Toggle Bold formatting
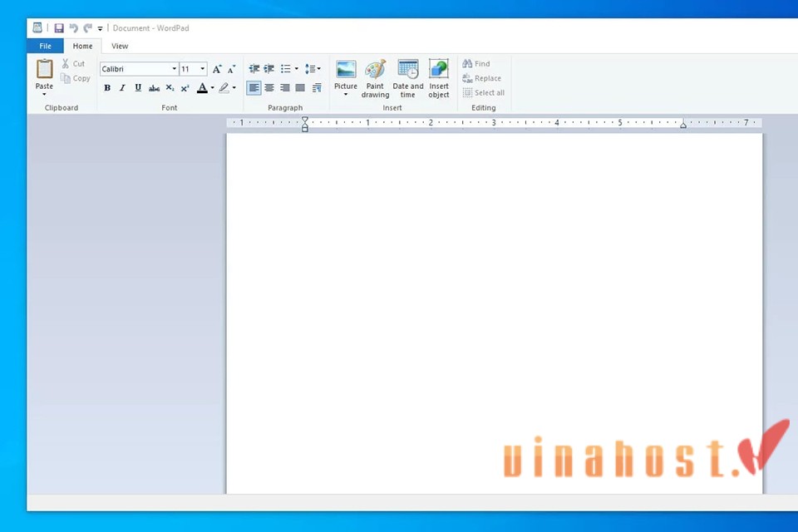Viewport: 798px width, 532px height. pos(107,88)
